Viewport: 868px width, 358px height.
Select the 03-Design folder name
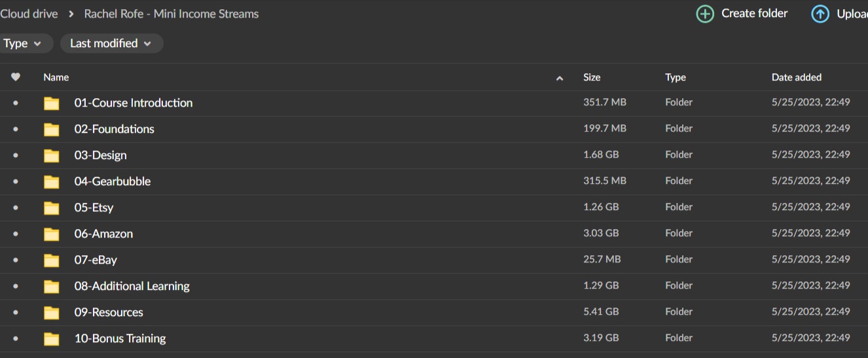tap(100, 155)
